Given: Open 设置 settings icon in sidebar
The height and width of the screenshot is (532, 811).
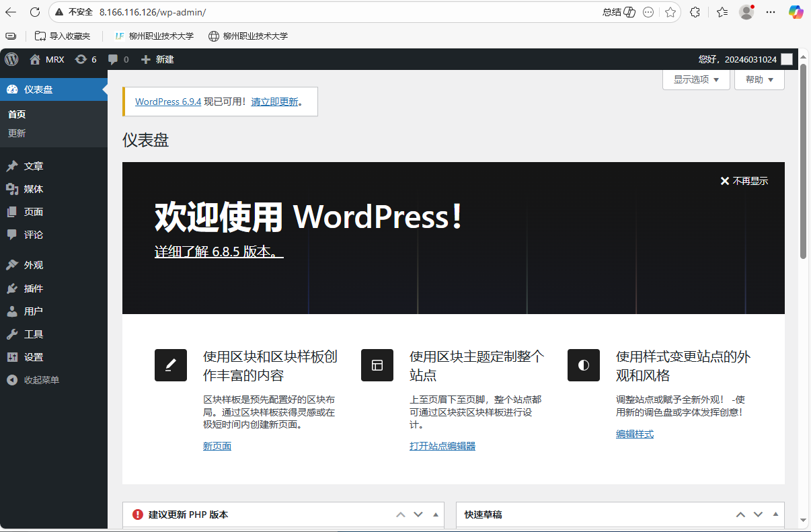Looking at the screenshot, I should click(11, 357).
